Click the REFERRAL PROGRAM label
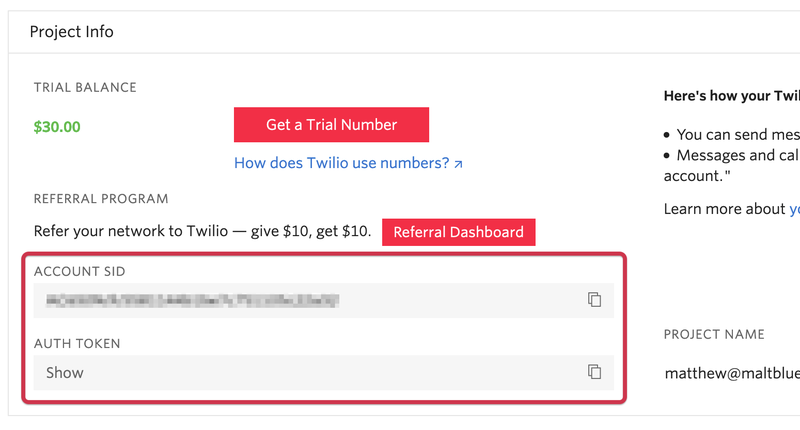The height and width of the screenshot is (430, 800). tap(101, 199)
